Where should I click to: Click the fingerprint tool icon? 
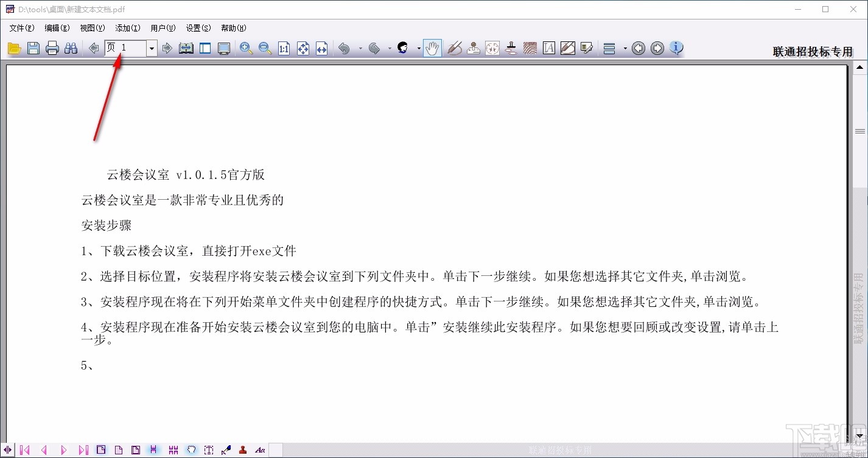click(x=530, y=49)
